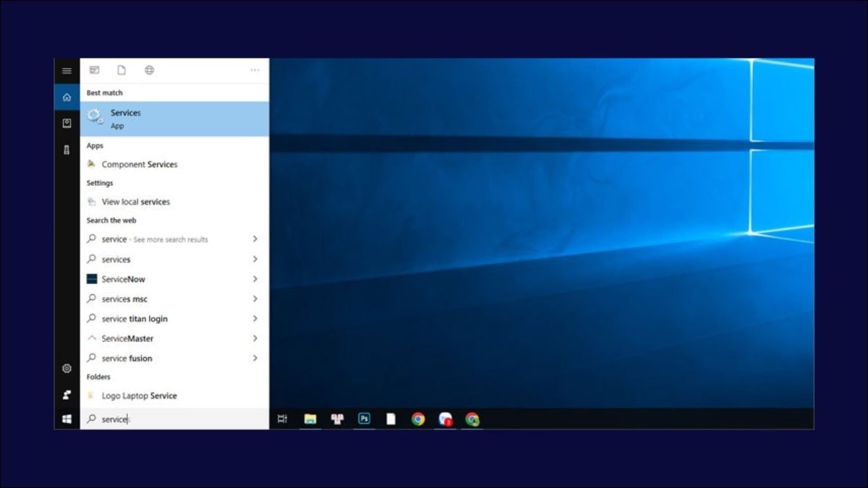Open the Services app best match
Screen dimensions: 868x488
click(x=174, y=119)
